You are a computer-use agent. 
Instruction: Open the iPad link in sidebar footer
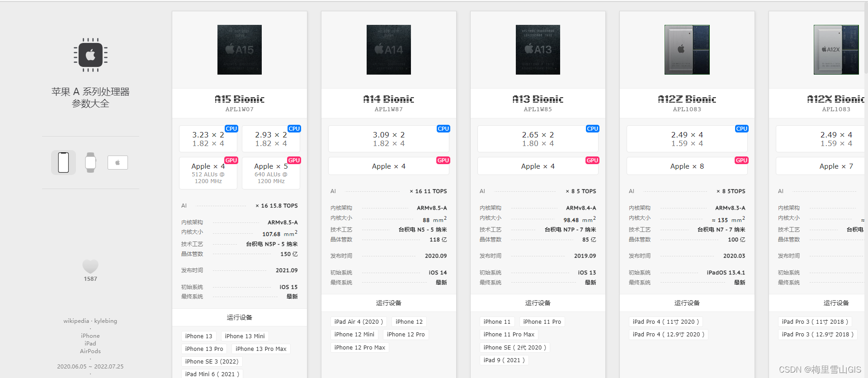coord(90,344)
